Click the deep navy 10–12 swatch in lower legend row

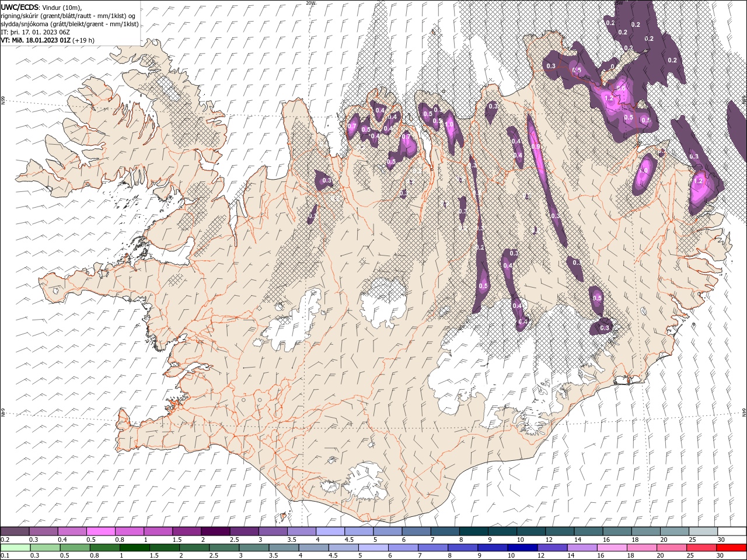click(522, 548)
